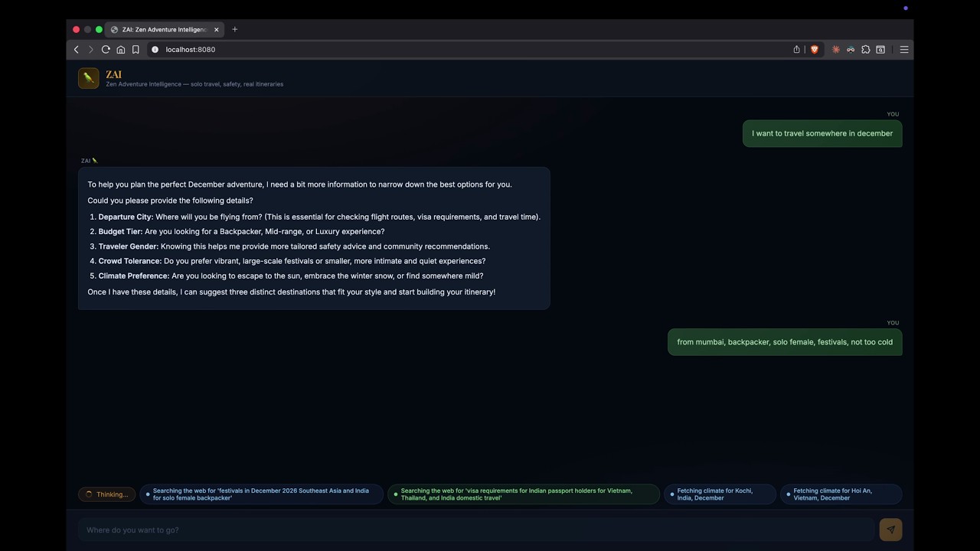Screen dimensions: 980x551
Task: Click 'Could you please provide the following details?'
Action: click(x=170, y=201)
